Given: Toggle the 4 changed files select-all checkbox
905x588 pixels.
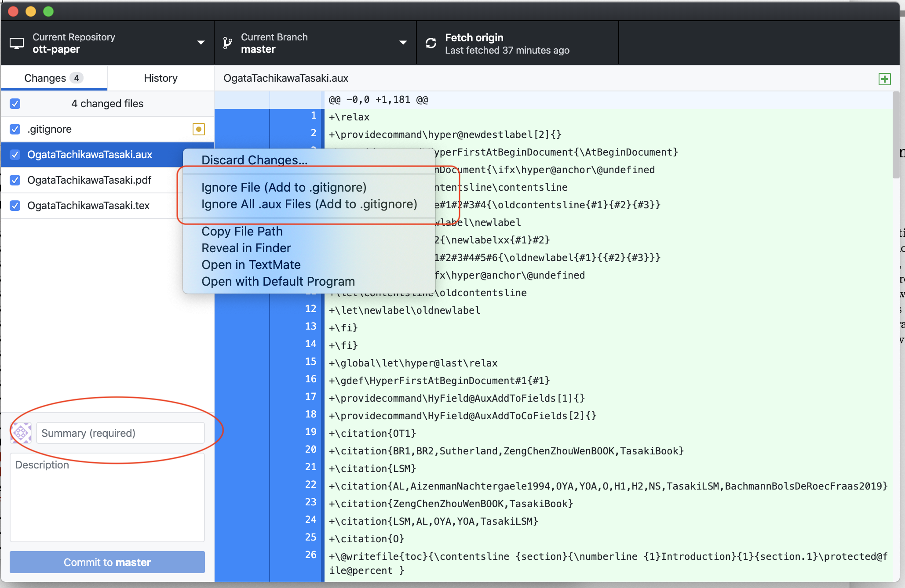Looking at the screenshot, I should (x=15, y=104).
